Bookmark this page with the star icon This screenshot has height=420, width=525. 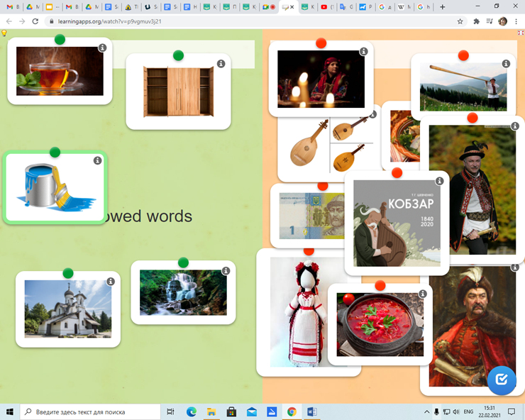[460, 21]
